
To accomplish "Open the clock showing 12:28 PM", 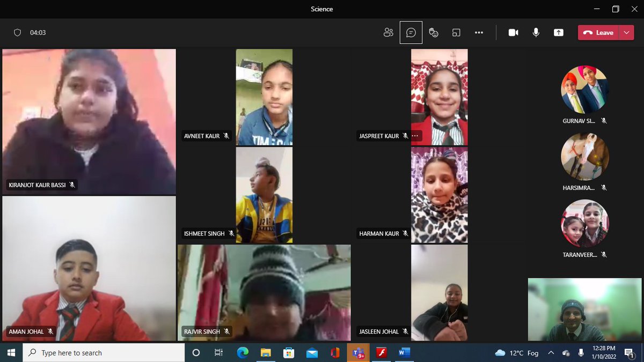I will pyautogui.click(x=605, y=352).
